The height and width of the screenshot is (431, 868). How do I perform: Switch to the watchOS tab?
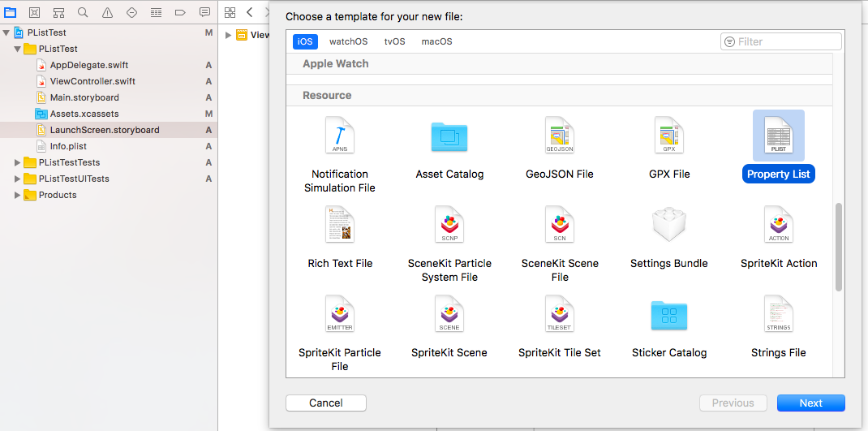pyautogui.click(x=348, y=41)
